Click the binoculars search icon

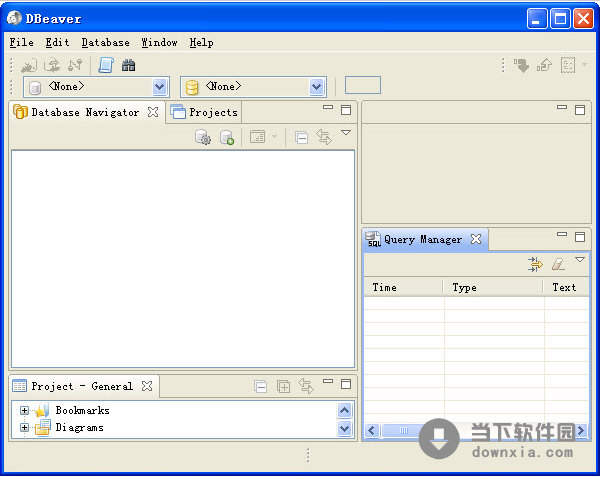tap(129, 65)
